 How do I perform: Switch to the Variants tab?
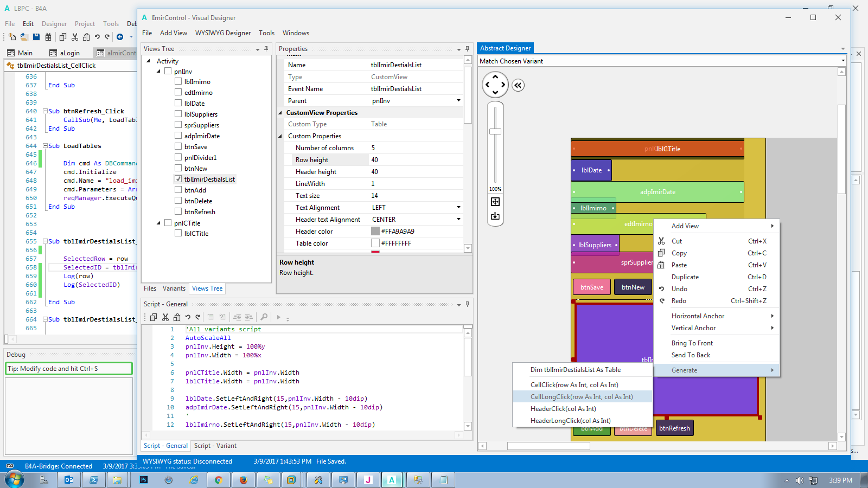click(x=174, y=288)
